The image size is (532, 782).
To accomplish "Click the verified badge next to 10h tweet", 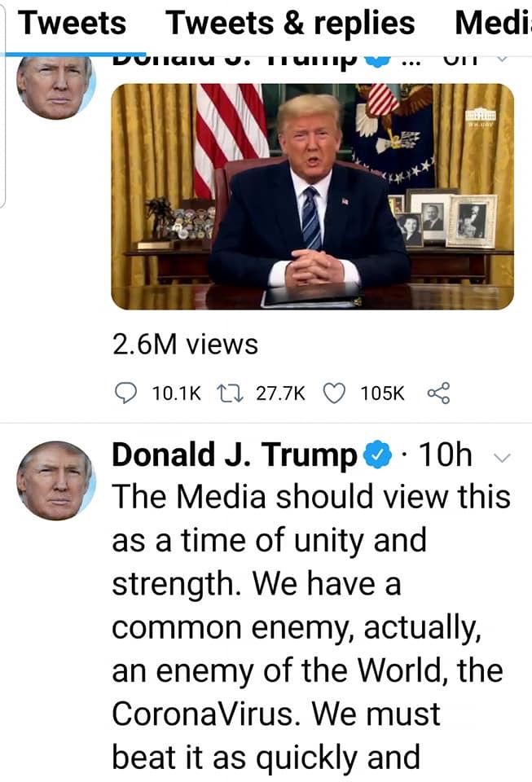I will [x=378, y=455].
